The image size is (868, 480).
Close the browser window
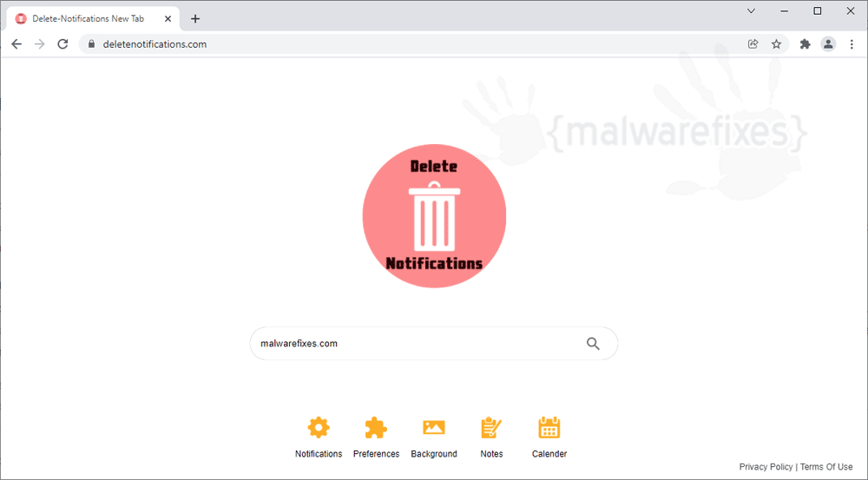click(x=851, y=11)
